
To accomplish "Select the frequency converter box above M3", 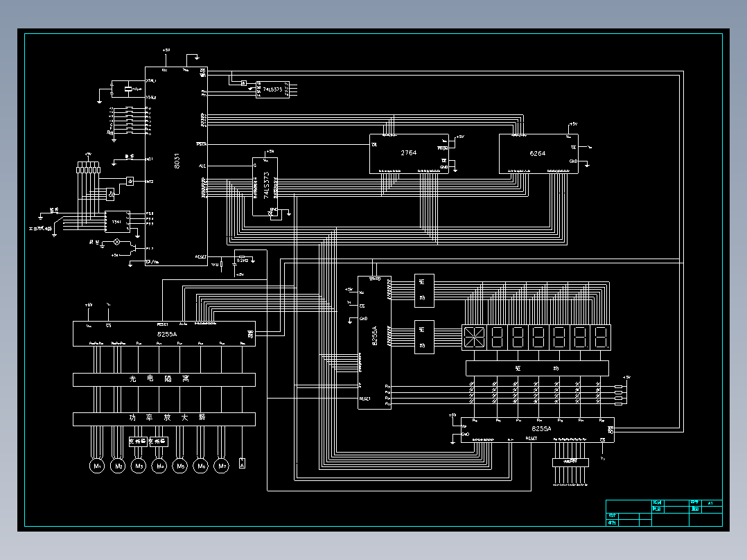I will 138,441.
